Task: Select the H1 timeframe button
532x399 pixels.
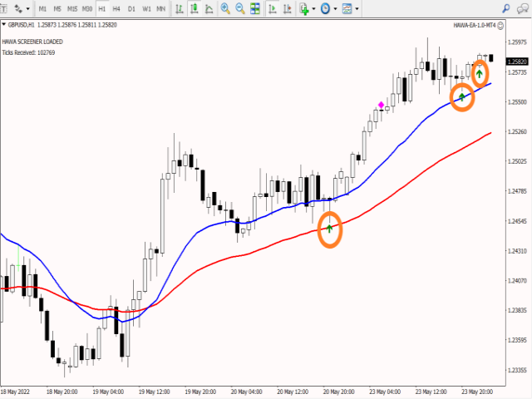Action: (x=101, y=9)
